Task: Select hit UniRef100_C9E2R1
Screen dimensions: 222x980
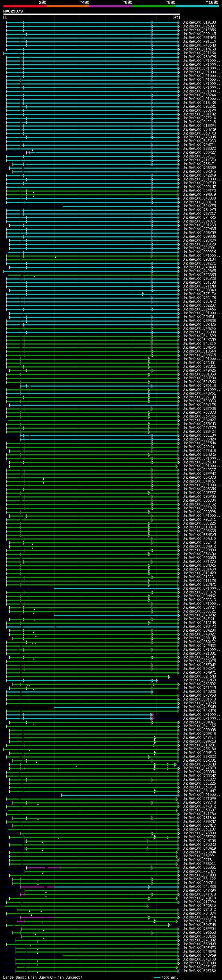Action: (x=199, y=106)
